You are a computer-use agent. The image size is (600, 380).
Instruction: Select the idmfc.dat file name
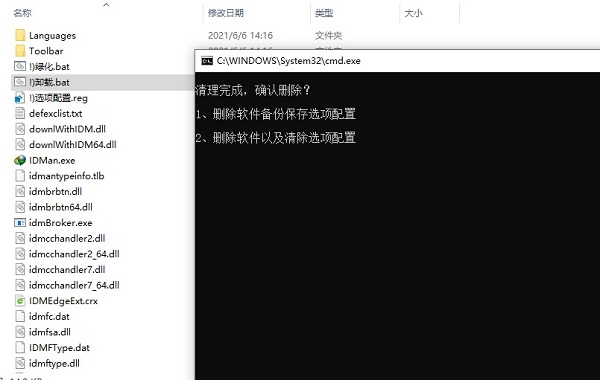pos(49,316)
